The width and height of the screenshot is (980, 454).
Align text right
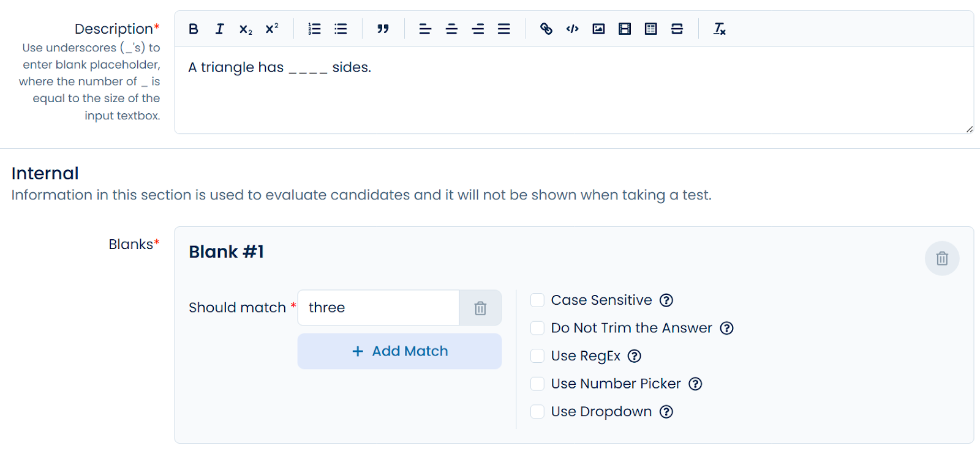click(x=478, y=29)
